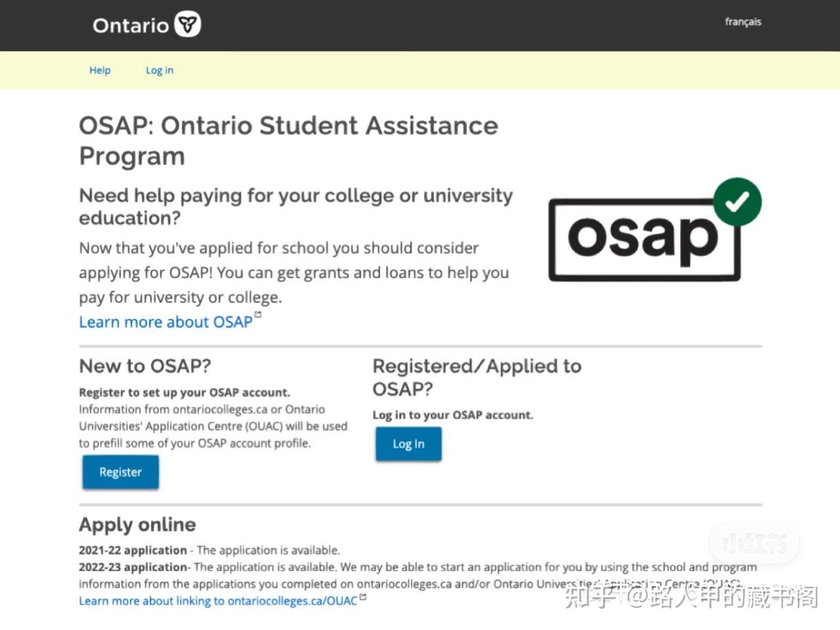The height and width of the screenshot is (630, 840).
Task: Click the Ontario trillium logo icon
Action: coord(188,25)
